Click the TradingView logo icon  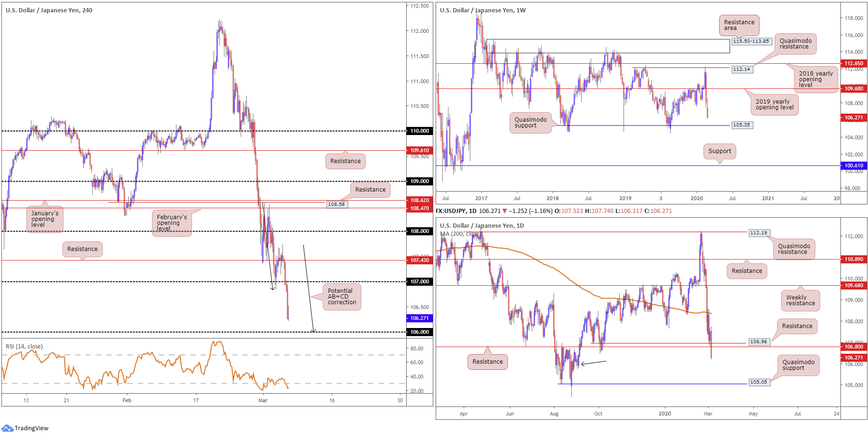pyautogui.click(x=7, y=428)
